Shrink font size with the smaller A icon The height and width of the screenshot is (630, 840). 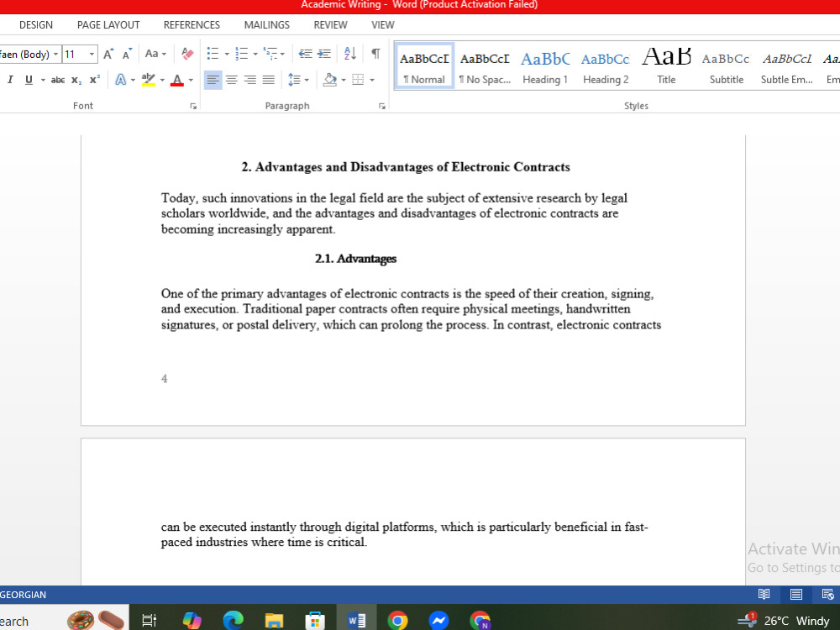click(127, 54)
